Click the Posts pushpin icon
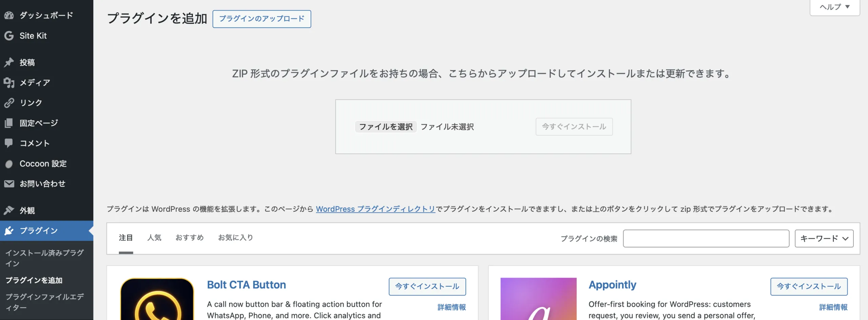Viewport: 868px width, 320px height. [x=9, y=62]
